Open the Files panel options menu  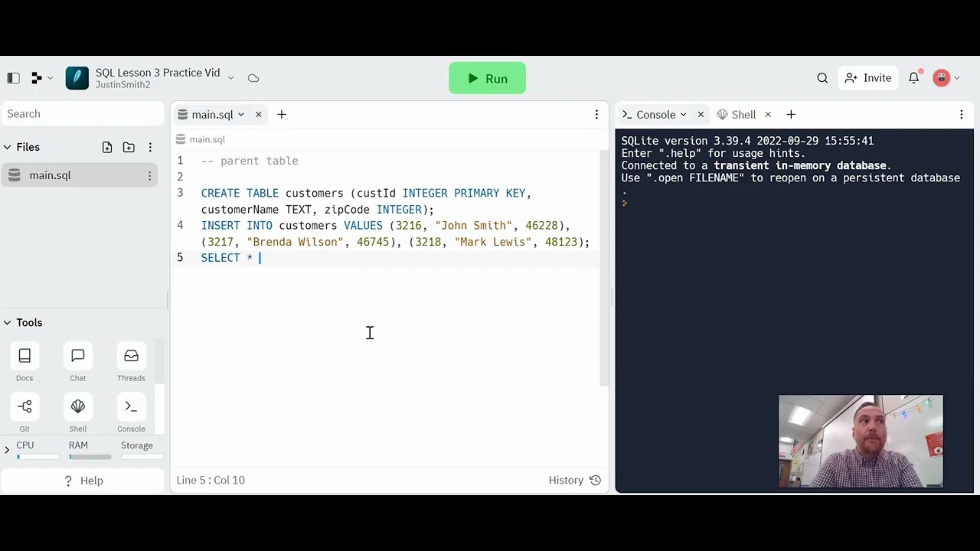(150, 147)
